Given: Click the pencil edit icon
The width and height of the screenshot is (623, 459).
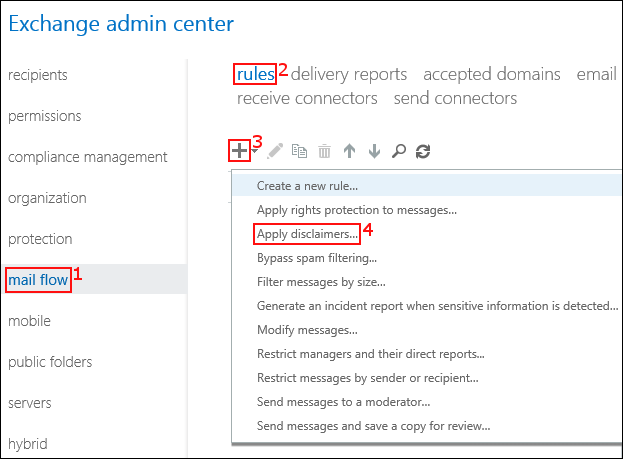Looking at the screenshot, I should 275,151.
